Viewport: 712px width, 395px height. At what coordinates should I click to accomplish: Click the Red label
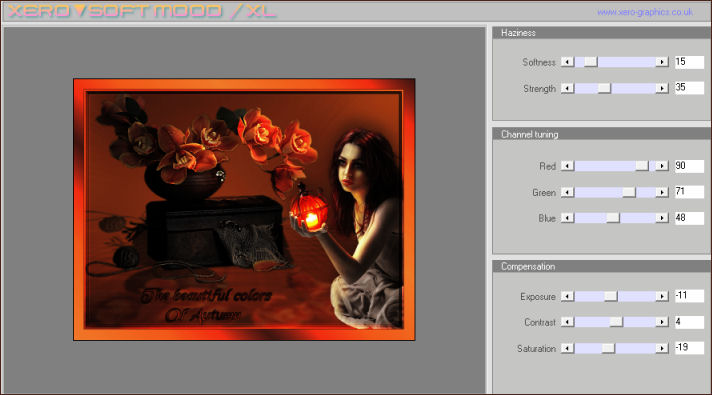[x=548, y=166]
